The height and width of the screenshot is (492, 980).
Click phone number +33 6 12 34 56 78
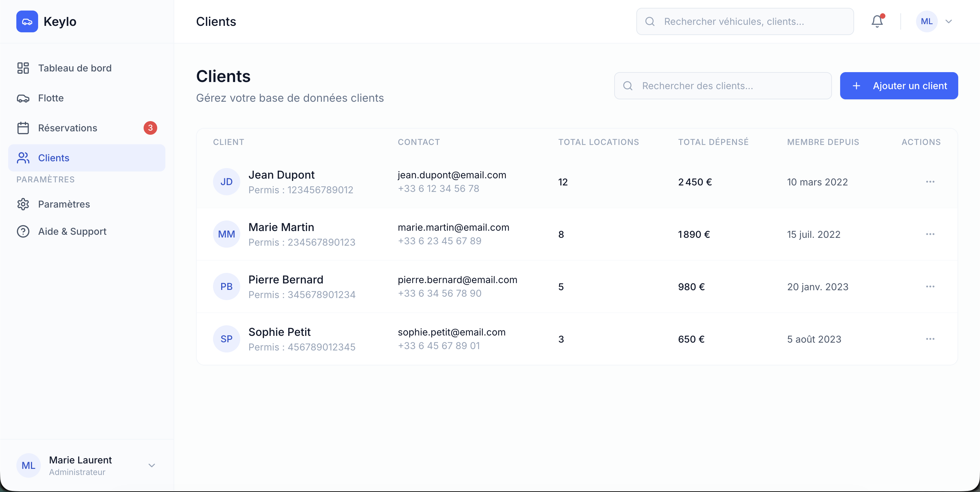(x=438, y=189)
